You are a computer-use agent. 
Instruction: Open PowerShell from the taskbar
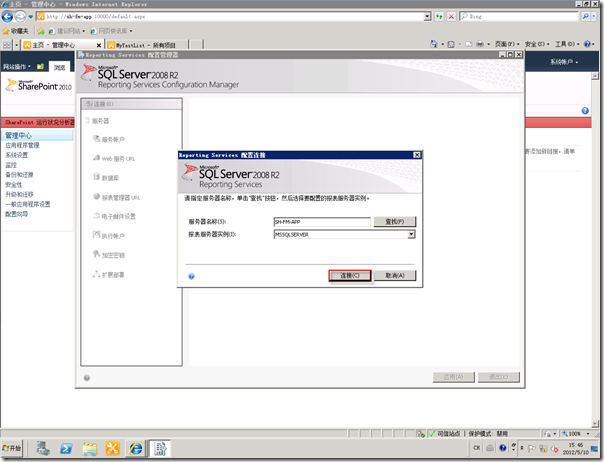(66, 449)
